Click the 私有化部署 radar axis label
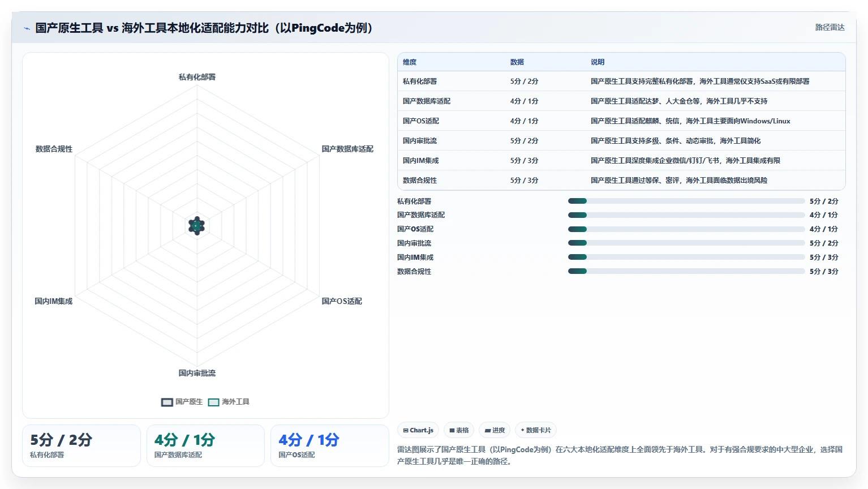The image size is (868, 489). pyautogui.click(x=197, y=77)
